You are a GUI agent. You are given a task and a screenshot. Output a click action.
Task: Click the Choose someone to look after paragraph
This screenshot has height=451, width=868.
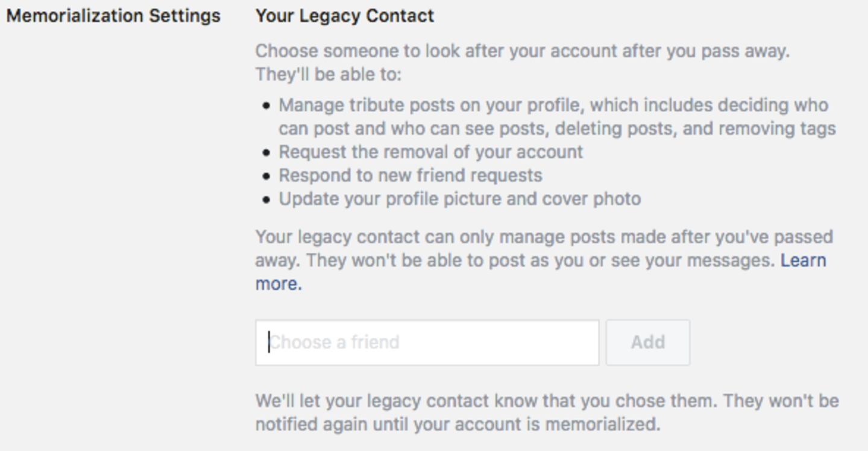pos(522,51)
